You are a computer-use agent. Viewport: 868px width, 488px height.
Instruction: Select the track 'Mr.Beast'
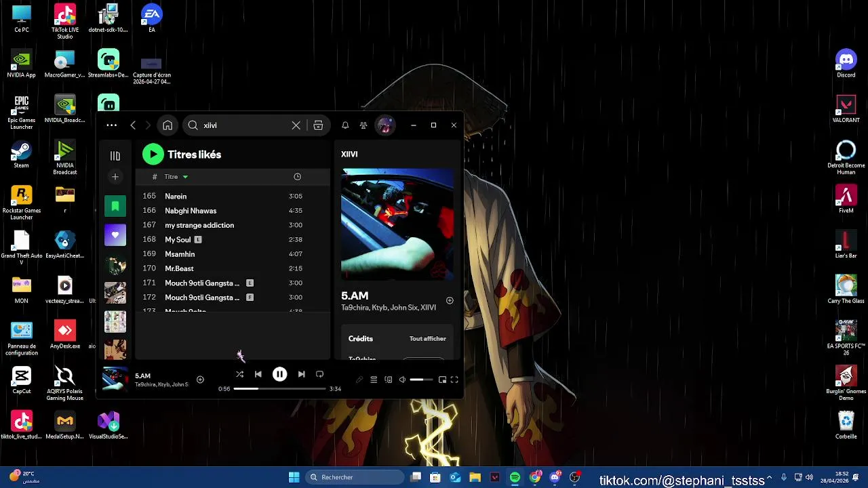(233, 268)
